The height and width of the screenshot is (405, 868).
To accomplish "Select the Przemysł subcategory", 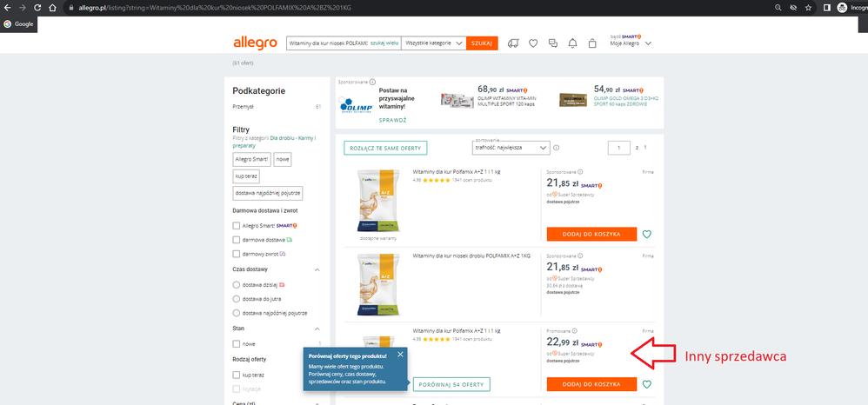I will [x=244, y=107].
